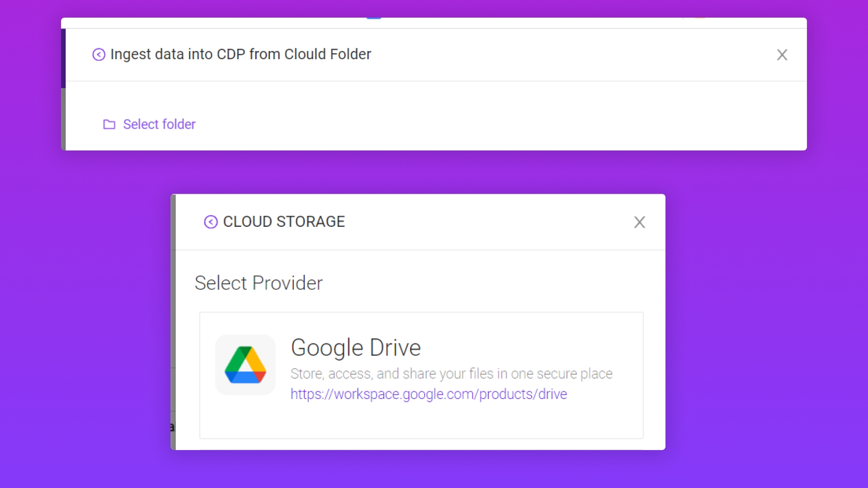Click the Select Provider heading
The width and height of the screenshot is (868, 488).
tap(258, 283)
